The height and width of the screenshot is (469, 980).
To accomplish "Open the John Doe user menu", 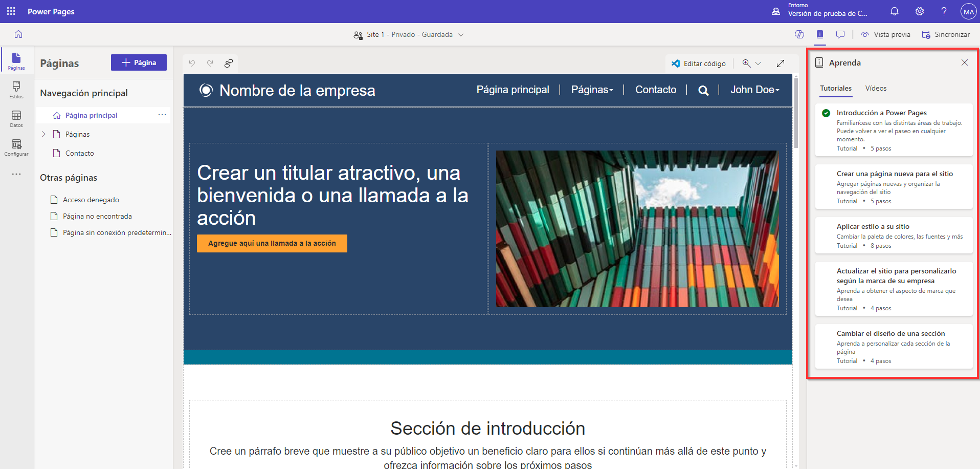I will [x=755, y=90].
